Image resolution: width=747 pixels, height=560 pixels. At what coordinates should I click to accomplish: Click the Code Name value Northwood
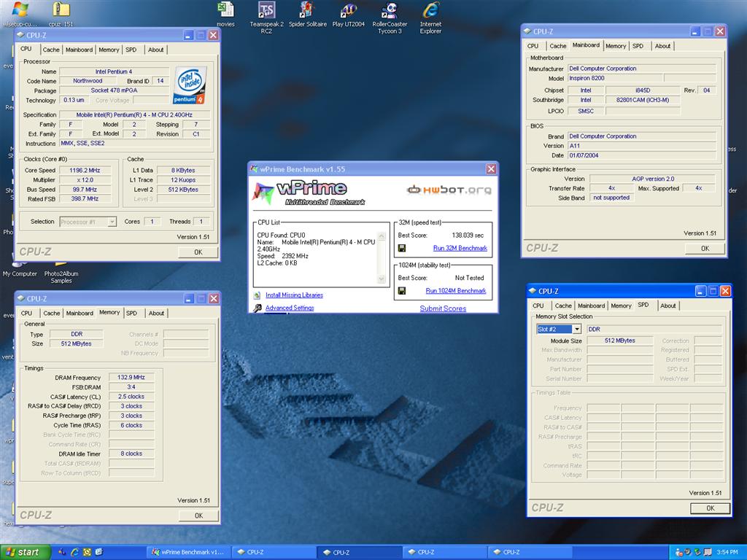88,81
